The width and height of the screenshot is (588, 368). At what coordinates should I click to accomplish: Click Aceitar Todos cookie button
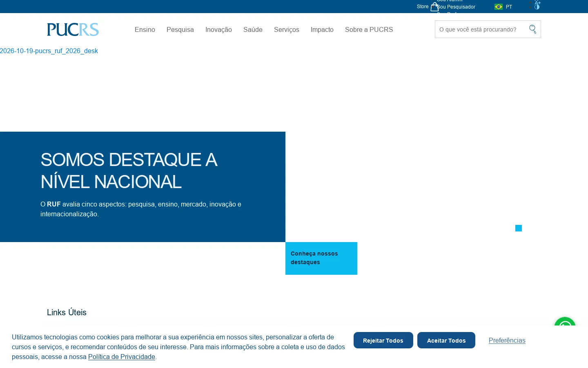click(x=446, y=340)
